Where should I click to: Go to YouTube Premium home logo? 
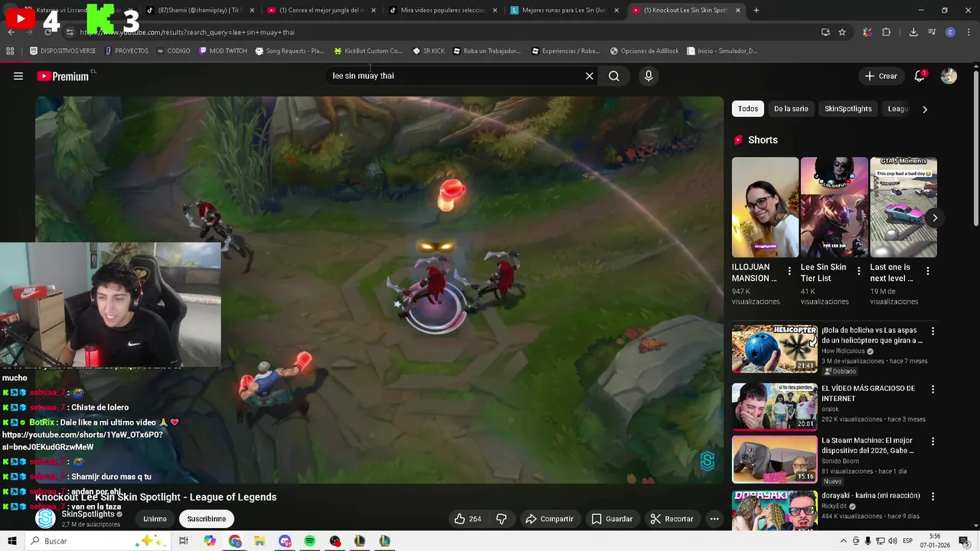[x=63, y=76]
